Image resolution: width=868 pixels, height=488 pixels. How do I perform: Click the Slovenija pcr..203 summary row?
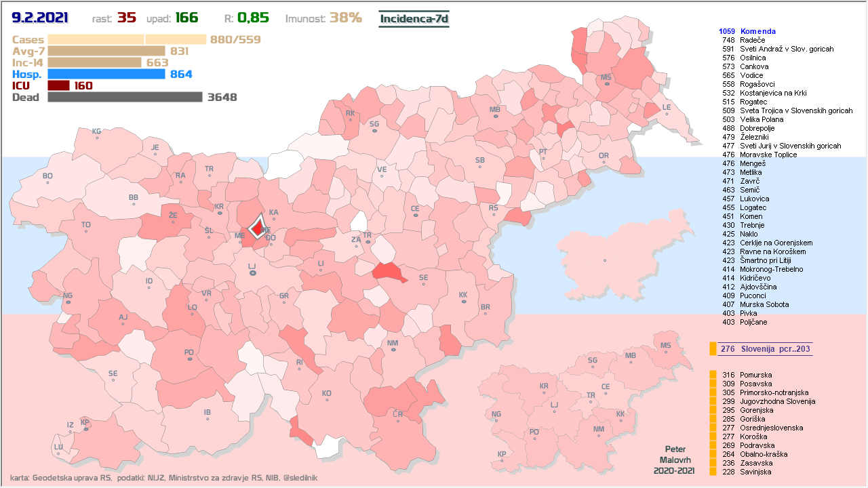tap(765, 349)
